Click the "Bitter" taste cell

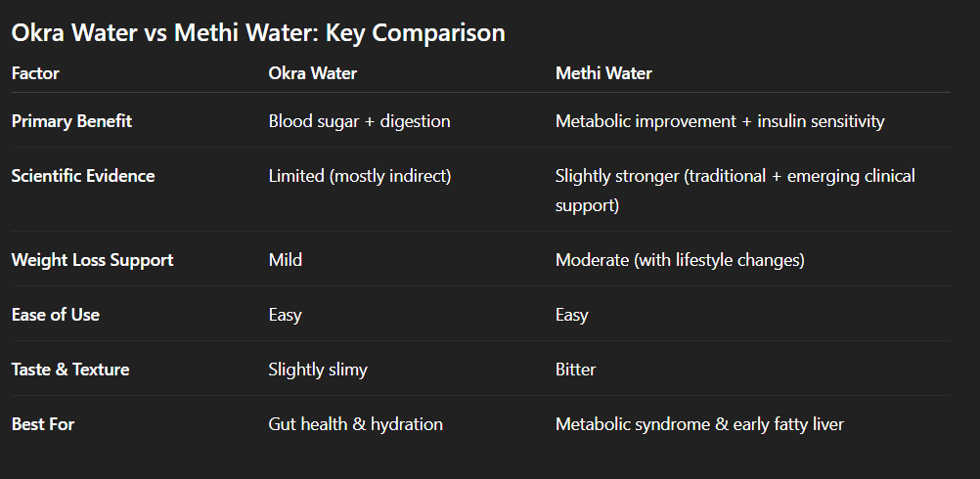[x=576, y=370]
